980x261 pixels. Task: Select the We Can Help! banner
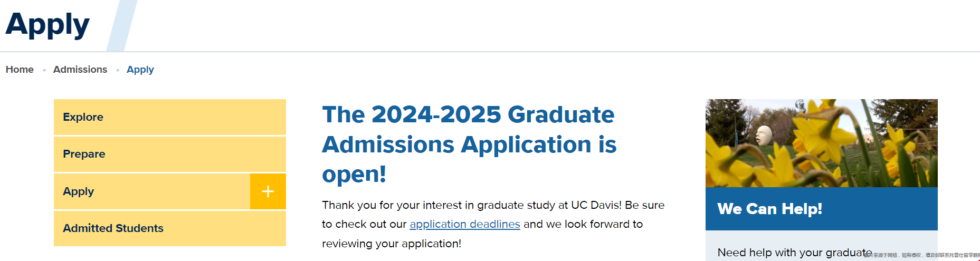coord(822,209)
